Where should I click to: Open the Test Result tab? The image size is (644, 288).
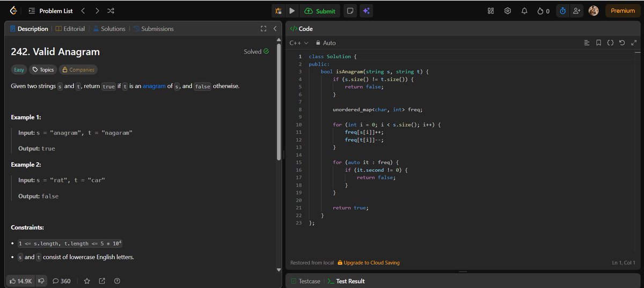[347, 281]
